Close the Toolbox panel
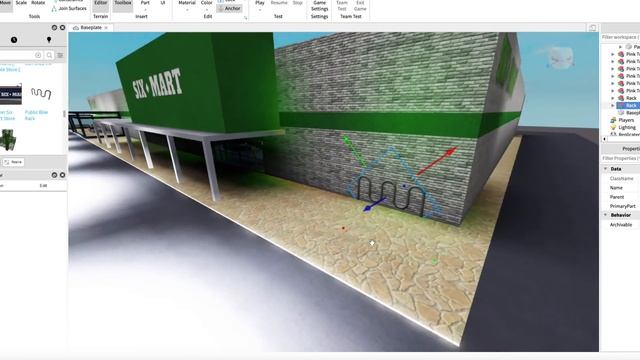 point(62,27)
